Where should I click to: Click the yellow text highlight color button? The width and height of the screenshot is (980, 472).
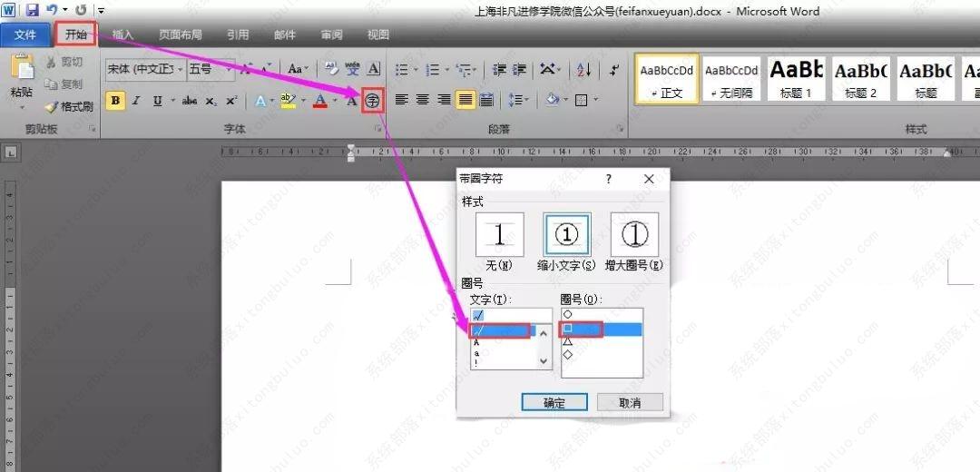point(288,101)
